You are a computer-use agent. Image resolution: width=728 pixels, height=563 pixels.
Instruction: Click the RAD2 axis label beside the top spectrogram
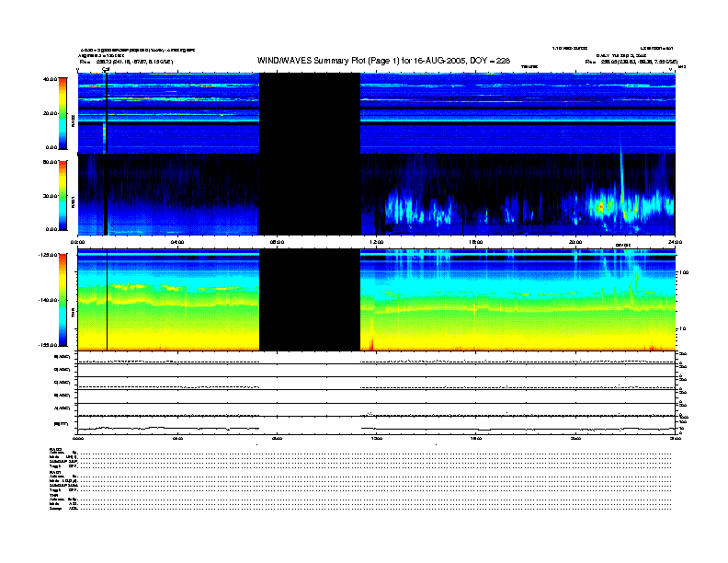73,121
